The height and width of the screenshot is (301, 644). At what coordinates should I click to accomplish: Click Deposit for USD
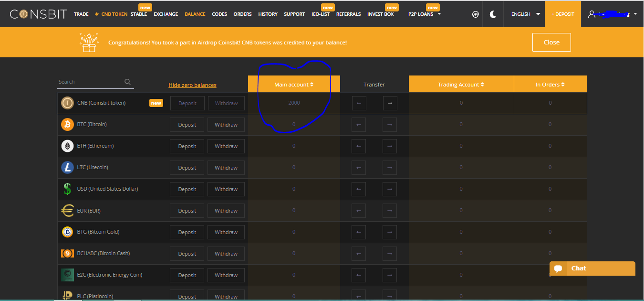187,189
